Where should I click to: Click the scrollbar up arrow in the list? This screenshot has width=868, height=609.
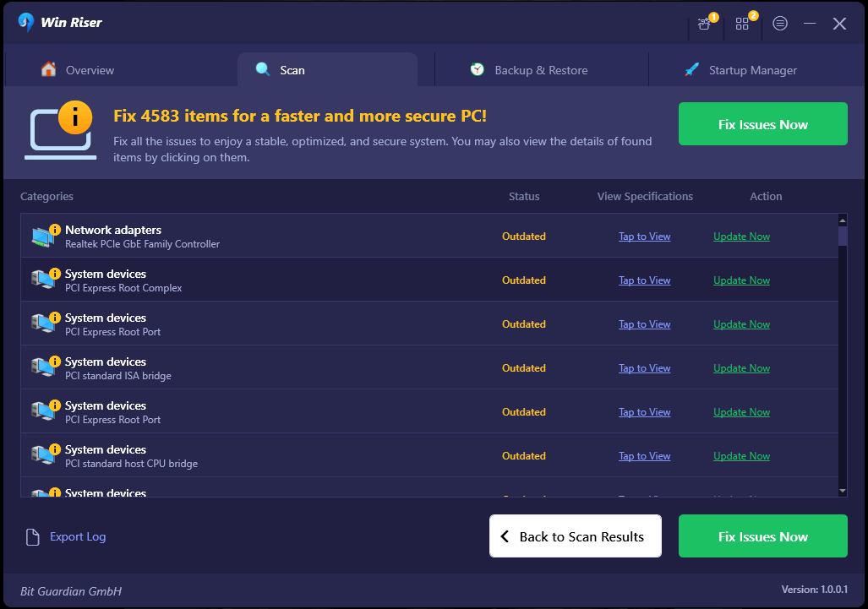[x=842, y=220]
